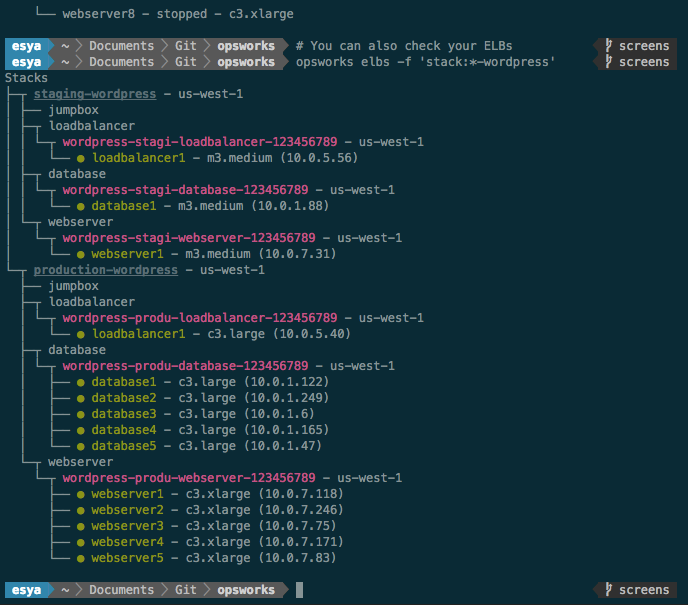Click status dot beside webserver4
Image resolution: width=688 pixels, height=605 pixels.
[81, 543]
